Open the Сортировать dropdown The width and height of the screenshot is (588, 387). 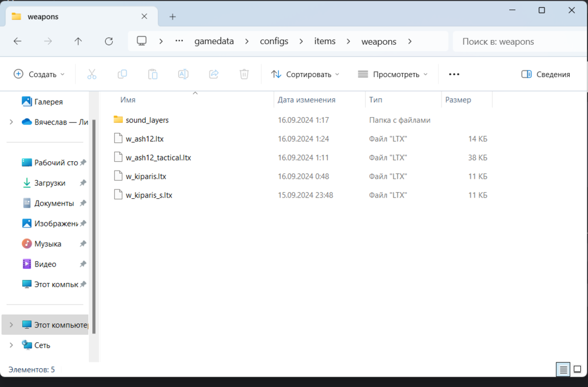tap(305, 74)
